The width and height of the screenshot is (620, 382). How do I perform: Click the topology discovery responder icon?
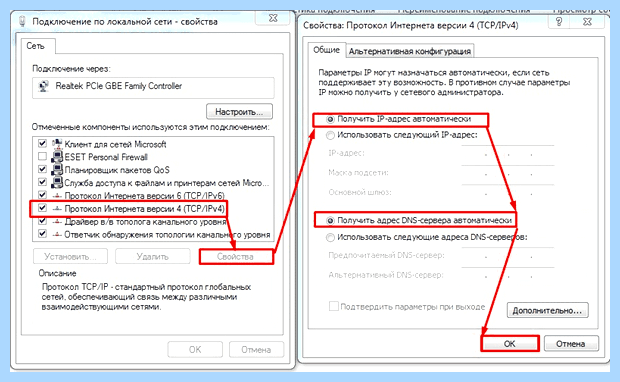(57, 234)
